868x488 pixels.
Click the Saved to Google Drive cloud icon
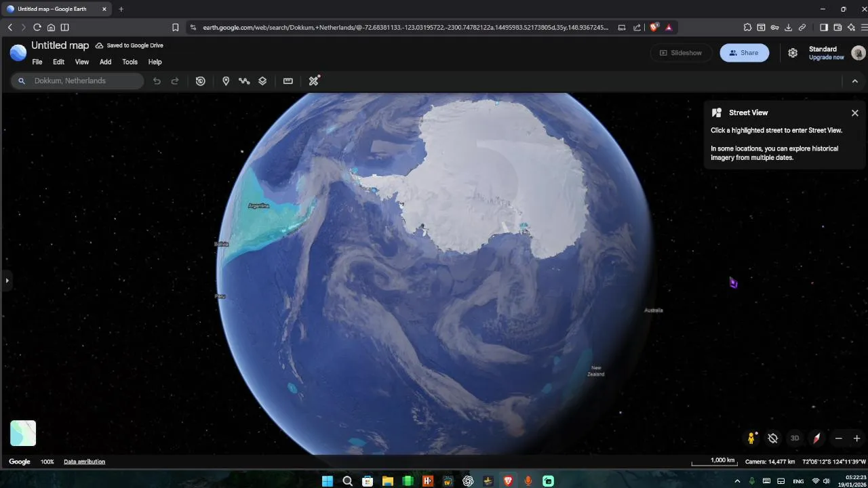[99, 45]
